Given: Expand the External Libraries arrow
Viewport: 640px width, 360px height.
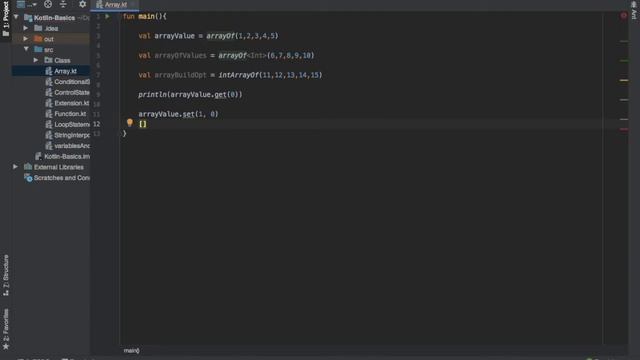Looking at the screenshot, I should [15, 167].
